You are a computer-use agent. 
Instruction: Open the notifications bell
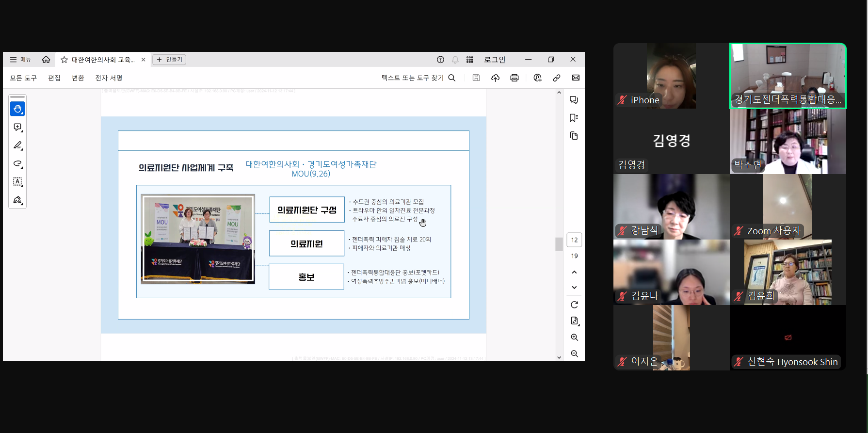455,60
